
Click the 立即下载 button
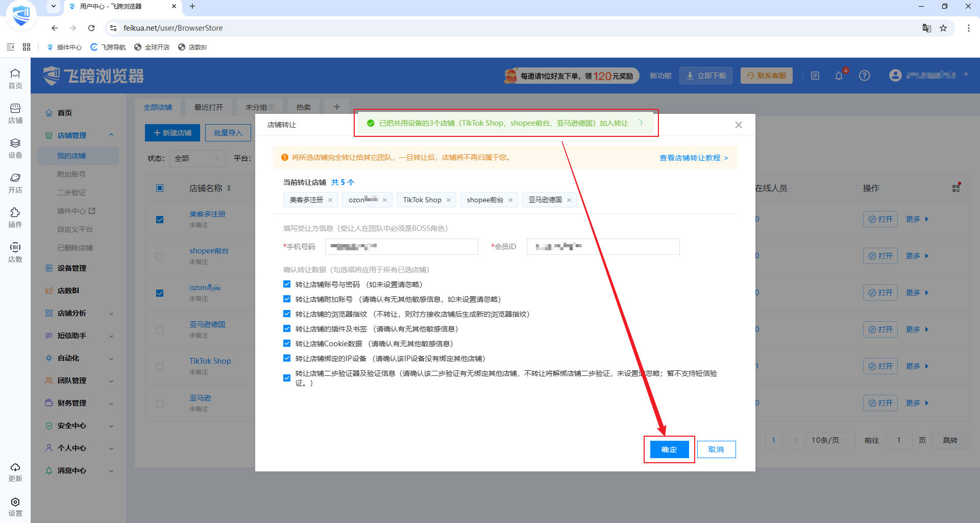pyautogui.click(x=706, y=76)
